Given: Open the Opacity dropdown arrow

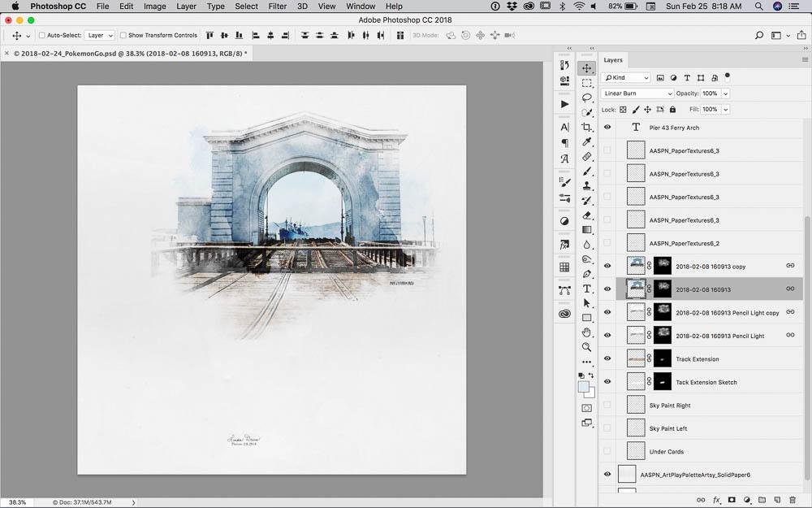Looking at the screenshot, I should (725, 93).
